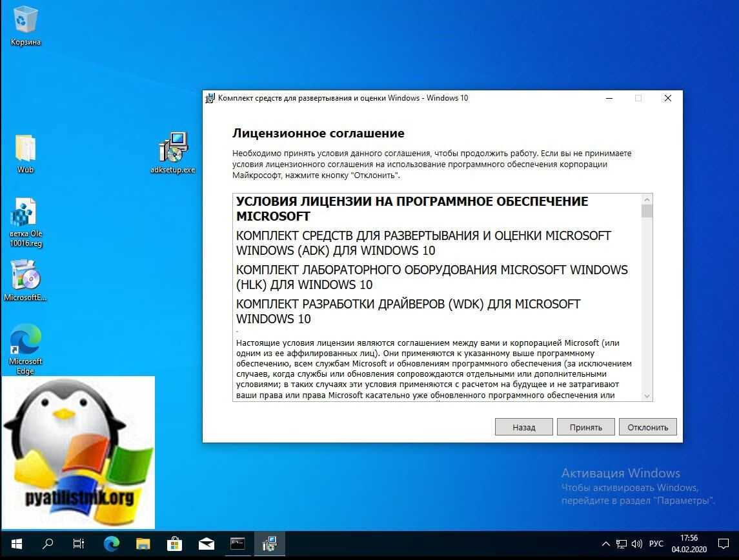Switch input language РУС indicator
The height and width of the screenshot is (560, 739).
[x=656, y=544]
